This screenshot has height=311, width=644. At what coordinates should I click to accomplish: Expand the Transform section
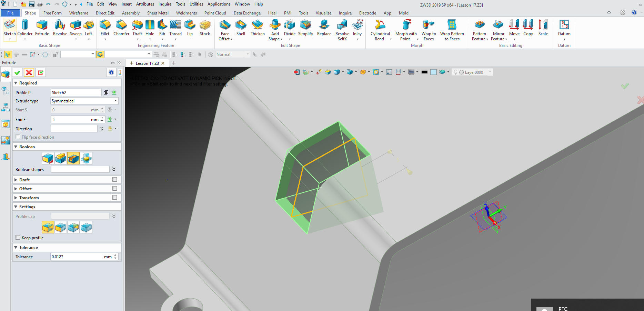point(16,198)
